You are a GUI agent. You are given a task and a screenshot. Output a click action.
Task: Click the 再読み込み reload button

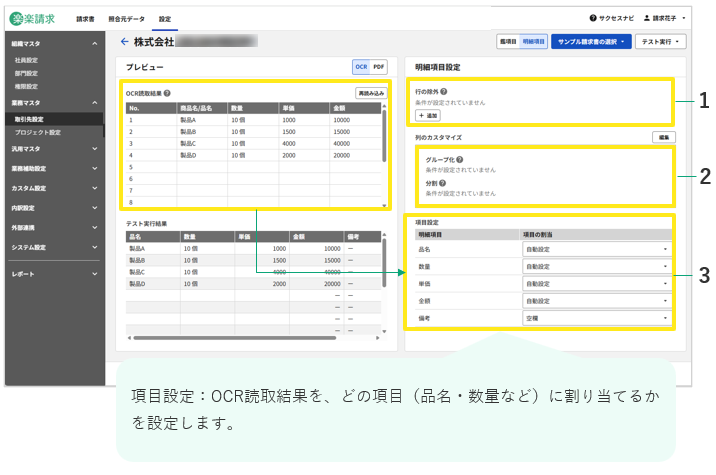coord(371,93)
